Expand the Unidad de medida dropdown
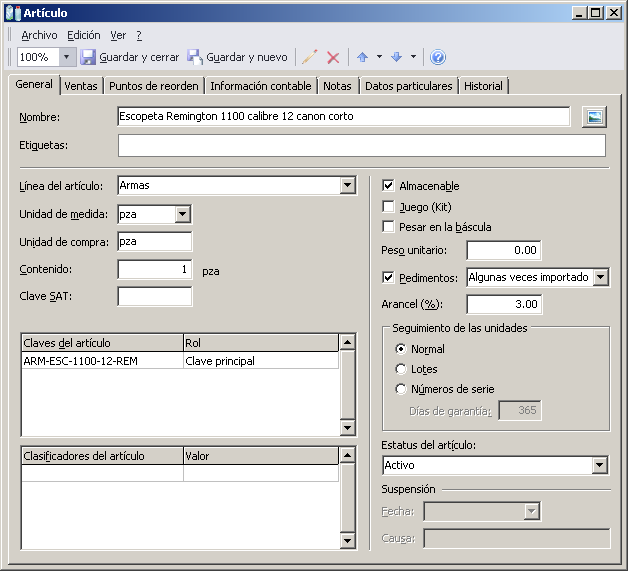 (x=182, y=213)
